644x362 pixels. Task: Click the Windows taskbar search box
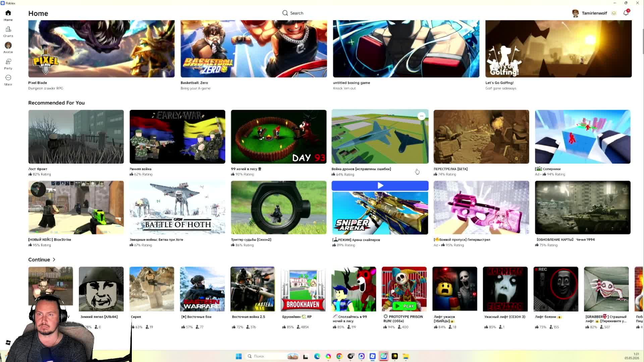[272, 356]
